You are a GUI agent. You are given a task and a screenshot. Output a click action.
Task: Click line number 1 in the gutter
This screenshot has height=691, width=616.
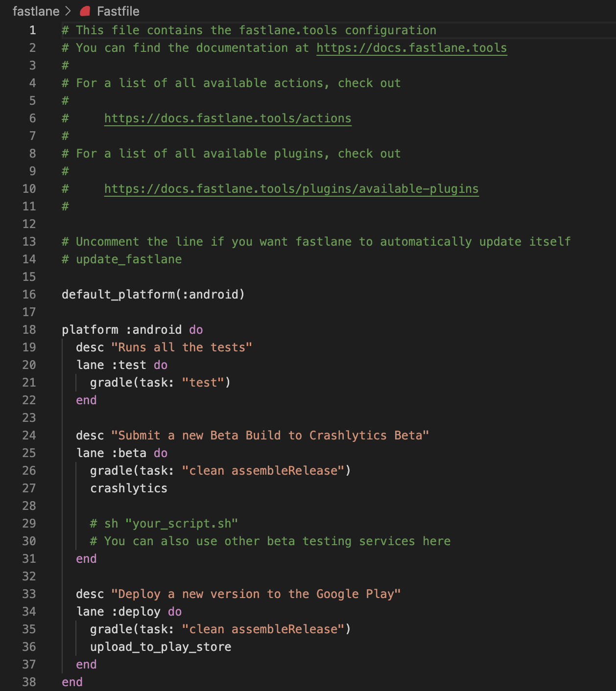coord(32,30)
